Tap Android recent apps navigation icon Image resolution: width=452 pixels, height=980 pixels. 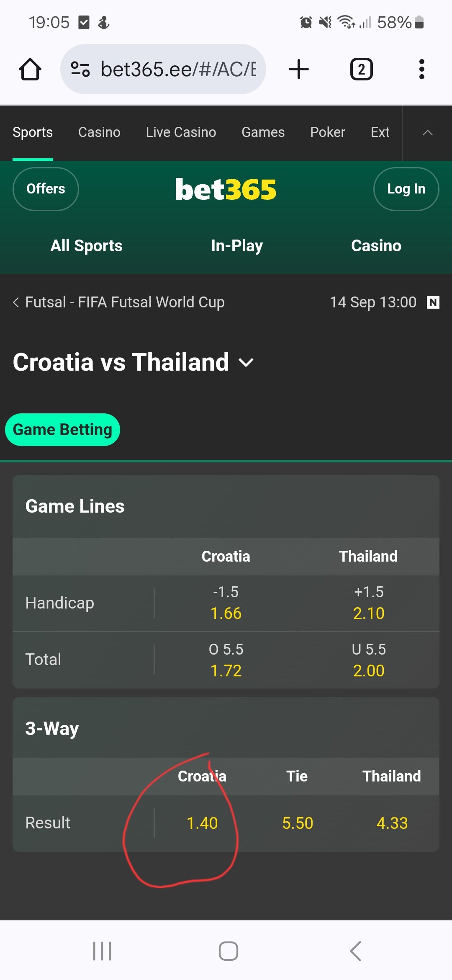[x=102, y=951]
